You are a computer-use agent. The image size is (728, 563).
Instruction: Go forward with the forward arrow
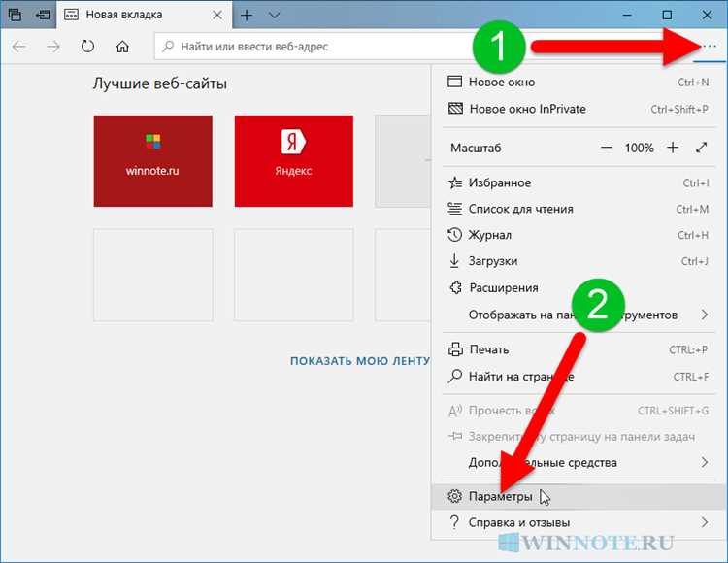coord(53,47)
